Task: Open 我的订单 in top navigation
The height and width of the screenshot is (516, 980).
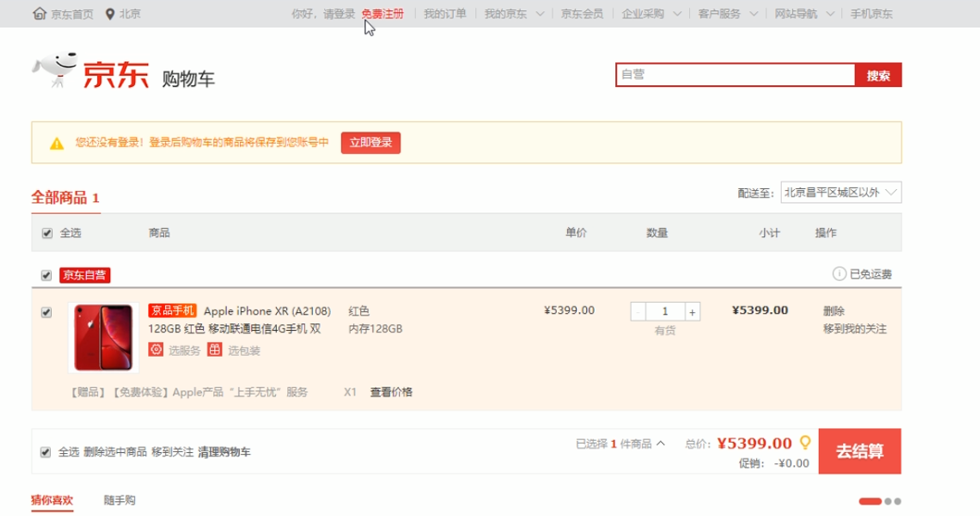Action: click(445, 14)
